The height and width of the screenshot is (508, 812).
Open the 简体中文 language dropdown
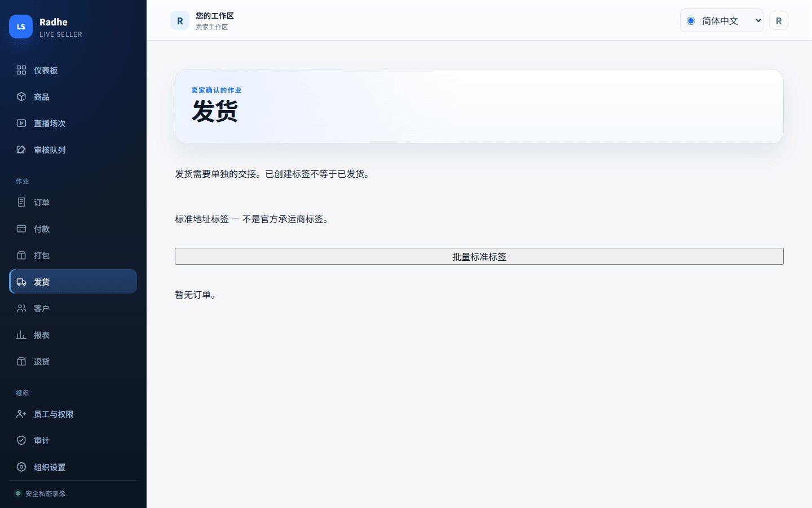point(721,21)
